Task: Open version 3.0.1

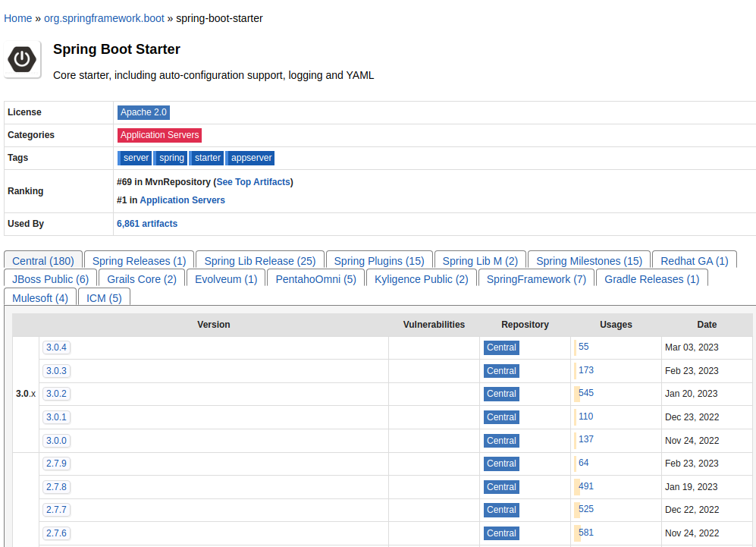Action: coord(56,417)
